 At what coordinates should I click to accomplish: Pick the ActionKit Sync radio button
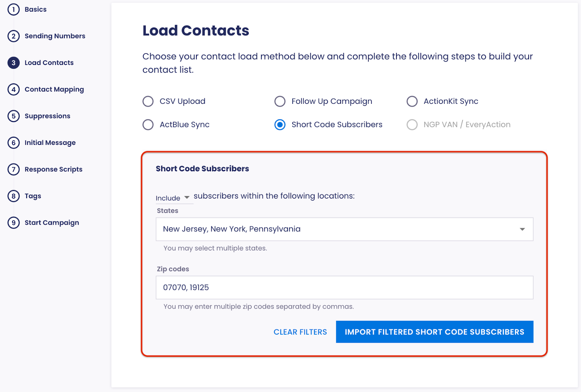coord(412,101)
